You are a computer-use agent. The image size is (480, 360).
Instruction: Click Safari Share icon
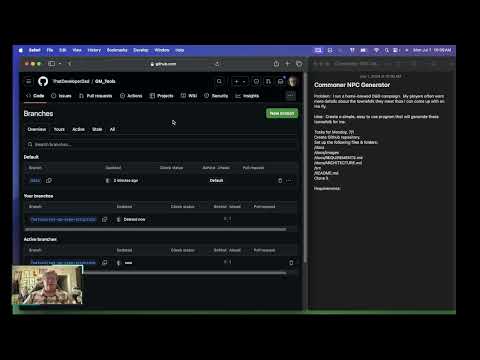[276, 64]
